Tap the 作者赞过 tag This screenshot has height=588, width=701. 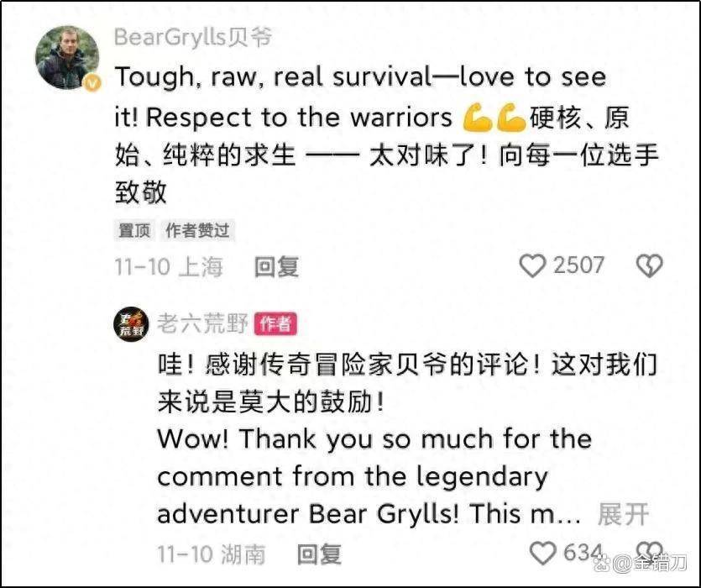(197, 230)
